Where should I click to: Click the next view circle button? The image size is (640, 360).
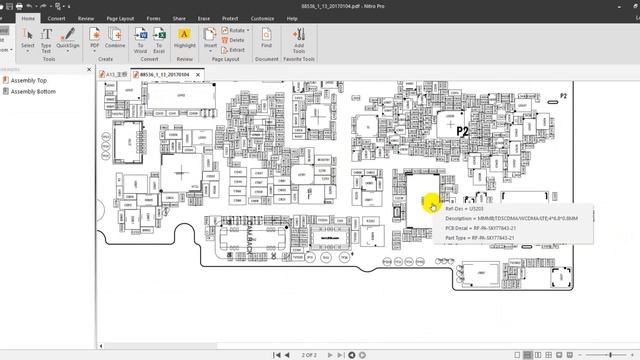pyautogui.click(x=362, y=355)
